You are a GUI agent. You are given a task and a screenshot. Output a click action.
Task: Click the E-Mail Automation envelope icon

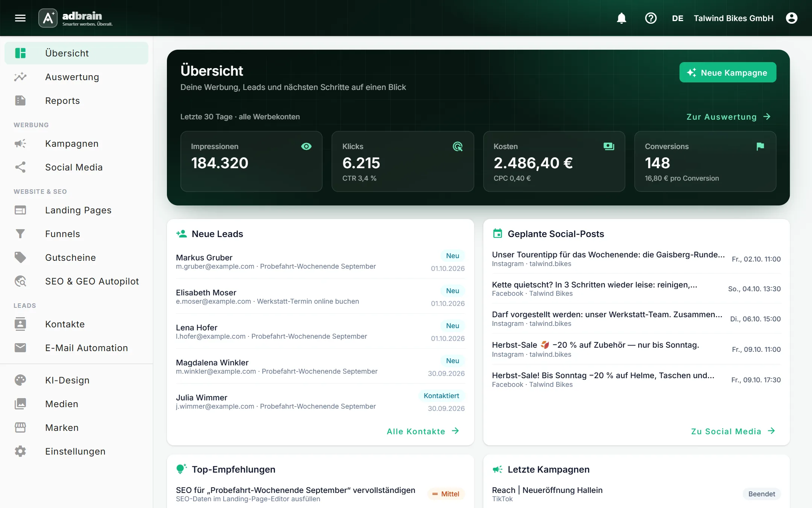[20, 348]
